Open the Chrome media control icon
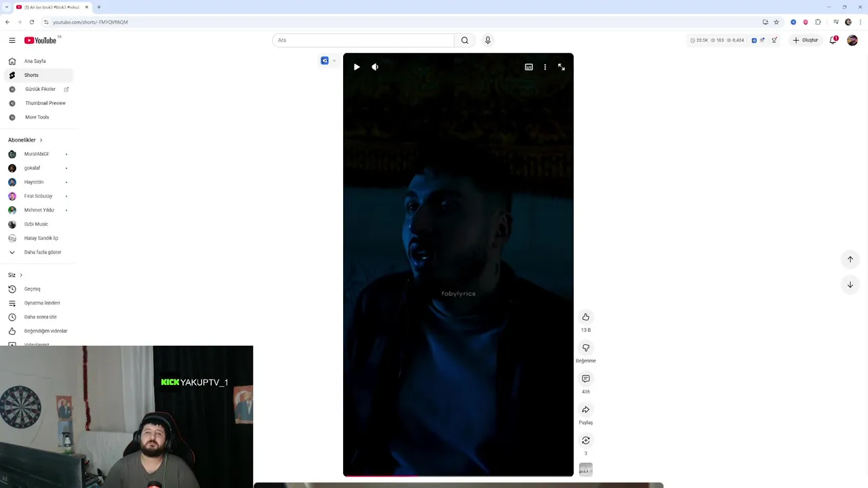 [836, 22]
